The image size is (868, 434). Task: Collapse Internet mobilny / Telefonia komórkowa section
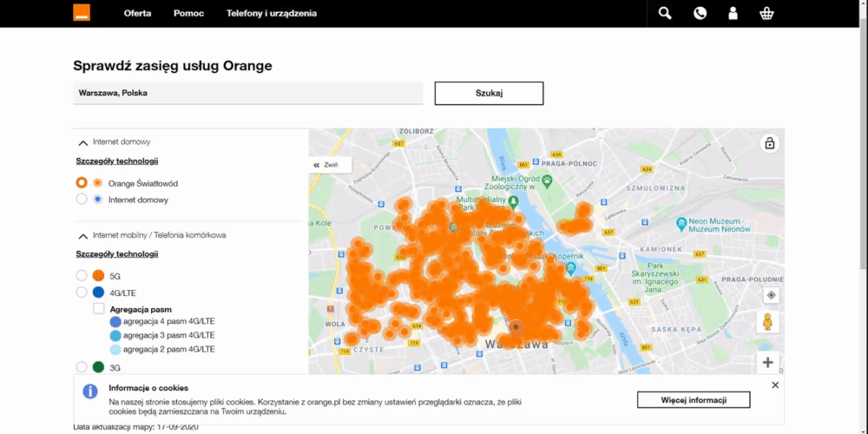[x=83, y=236]
